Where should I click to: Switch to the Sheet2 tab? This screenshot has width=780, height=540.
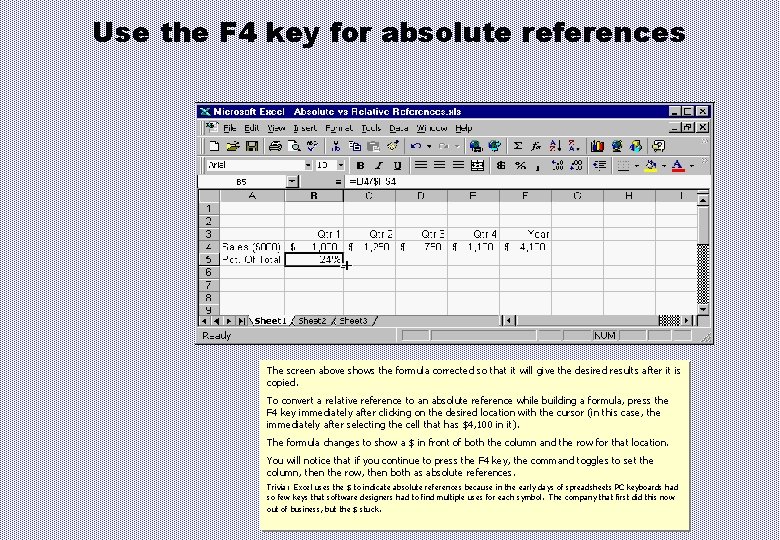click(312, 321)
